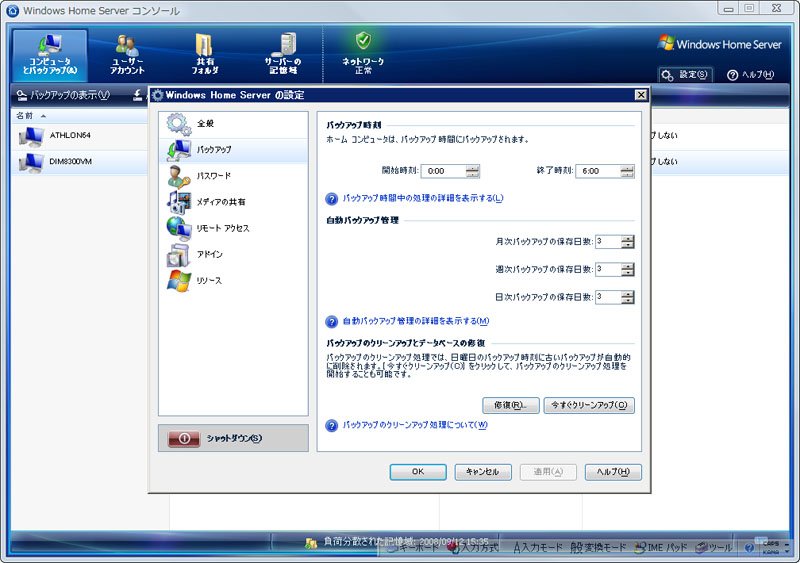Open the コンピュータとバックアップ tab
Image resolution: width=800 pixels, height=563 pixels.
click(x=50, y=55)
